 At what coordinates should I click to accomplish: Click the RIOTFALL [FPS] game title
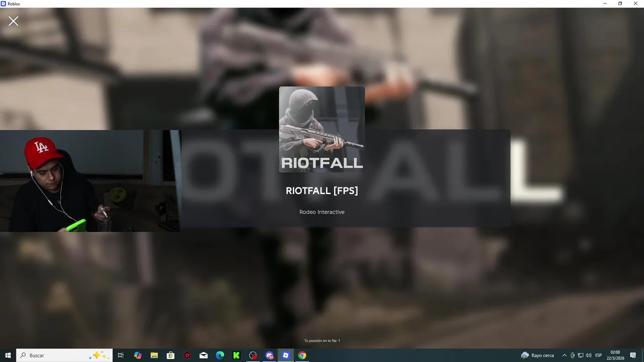(x=322, y=191)
